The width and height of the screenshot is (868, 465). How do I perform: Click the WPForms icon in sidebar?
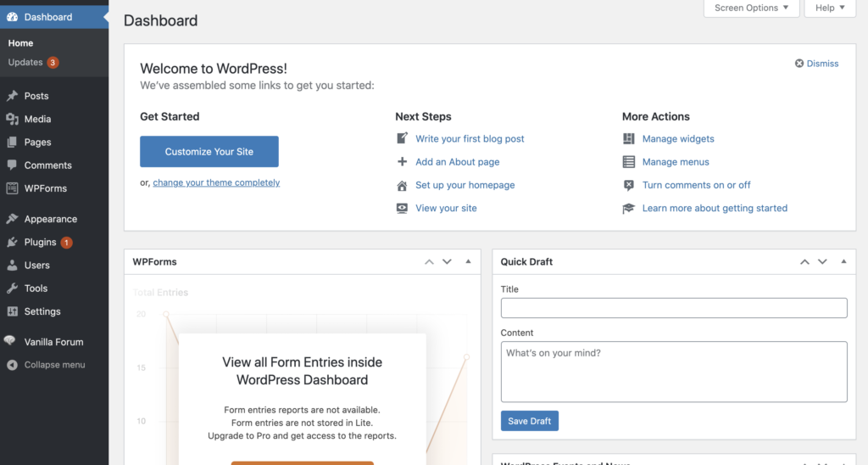click(x=12, y=188)
